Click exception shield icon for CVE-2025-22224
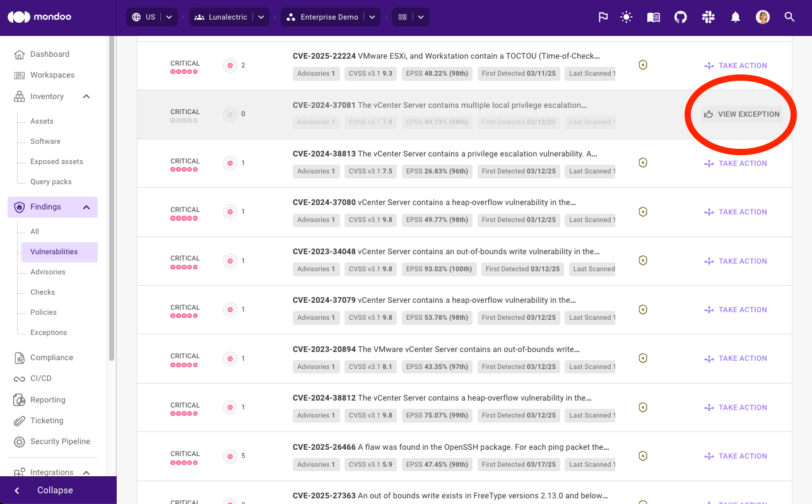 643,65
